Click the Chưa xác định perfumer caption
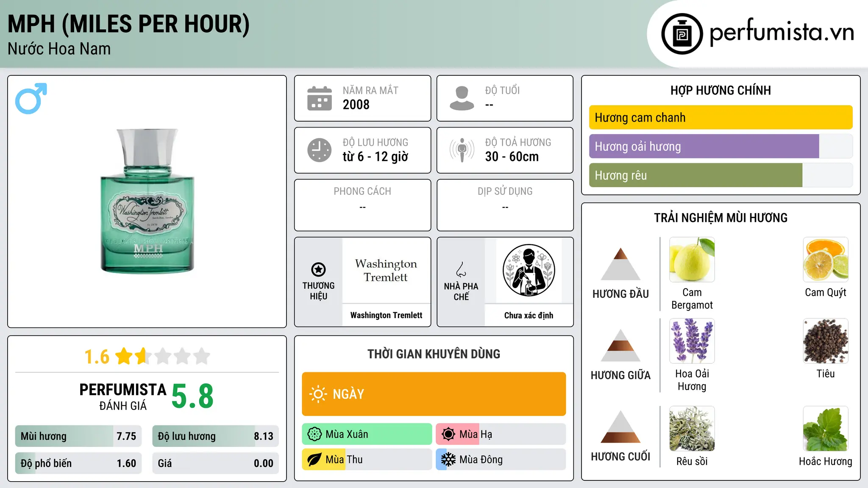This screenshot has height=488, width=868. pyautogui.click(x=529, y=315)
